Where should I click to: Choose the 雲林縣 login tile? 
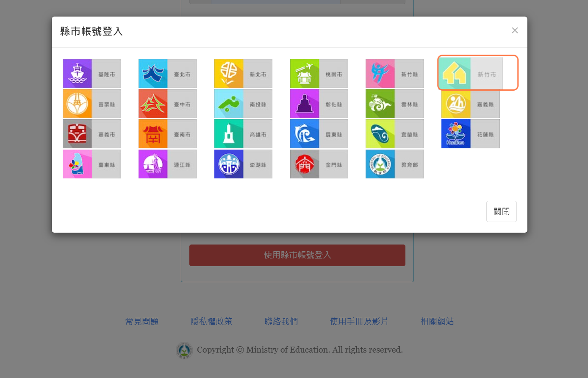395,104
